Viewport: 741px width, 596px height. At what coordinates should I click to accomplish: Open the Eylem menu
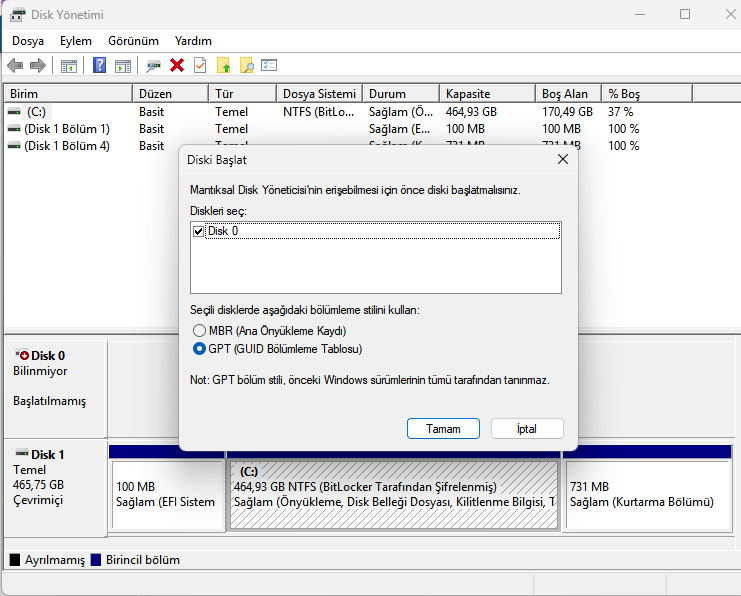pyautogui.click(x=76, y=41)
